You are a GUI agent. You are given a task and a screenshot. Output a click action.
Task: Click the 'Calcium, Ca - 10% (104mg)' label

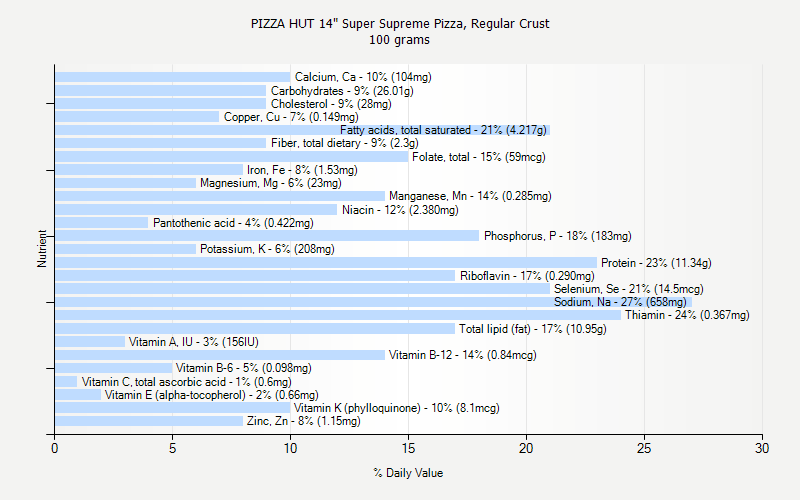(x=363, y=77)
